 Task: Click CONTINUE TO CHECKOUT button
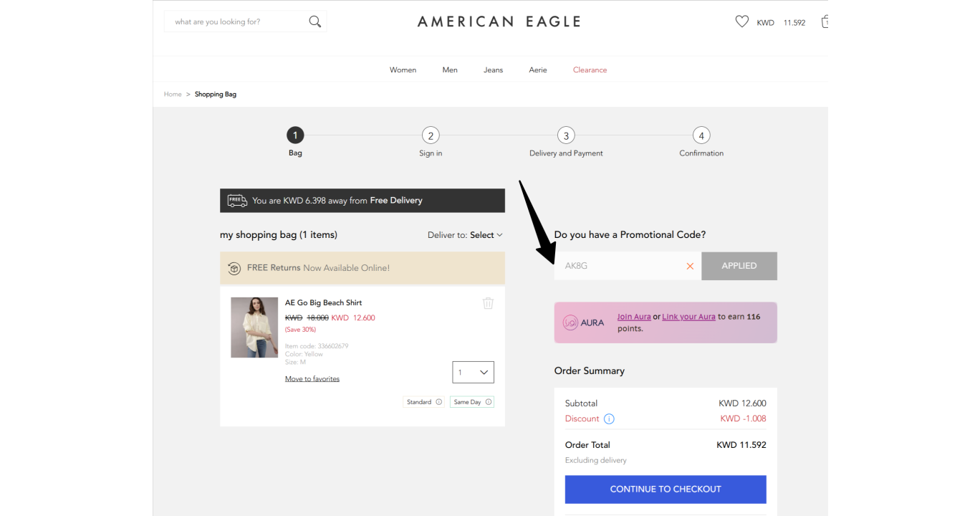[666, 489]
